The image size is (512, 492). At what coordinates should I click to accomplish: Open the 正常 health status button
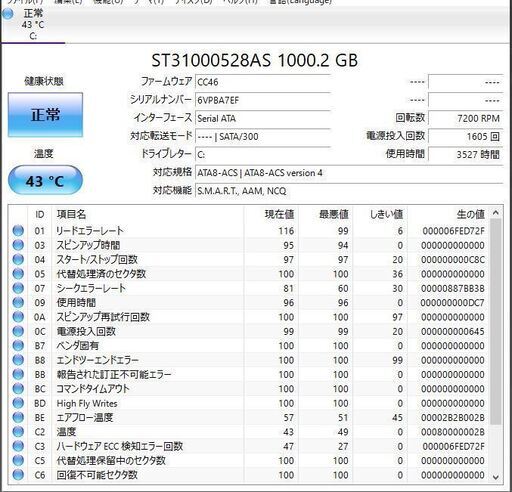45,115
